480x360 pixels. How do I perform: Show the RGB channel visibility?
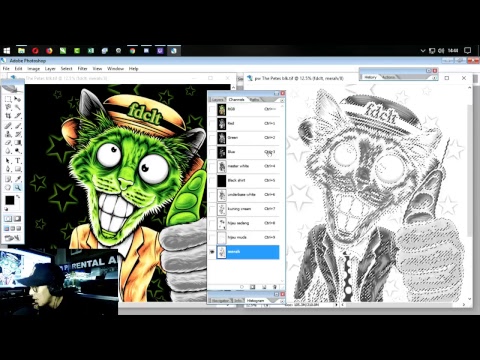pyautogui.click(x=212, y=109)
